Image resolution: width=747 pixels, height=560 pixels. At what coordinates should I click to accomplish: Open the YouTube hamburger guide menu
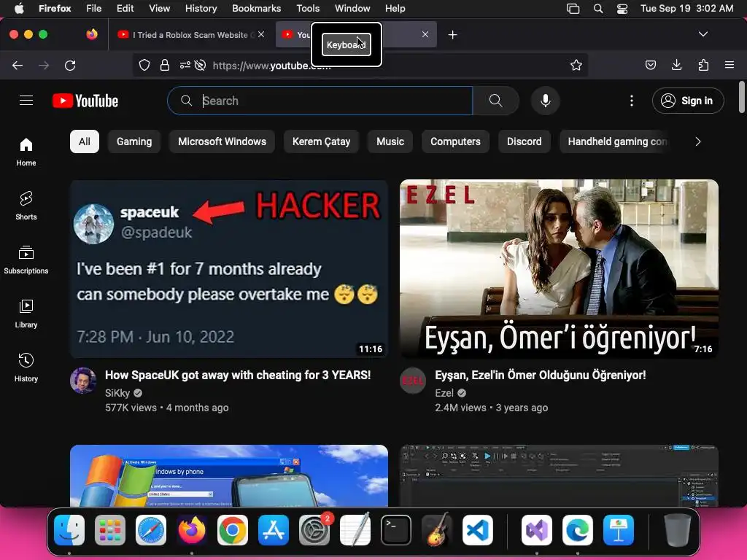(x=26, y=101)
